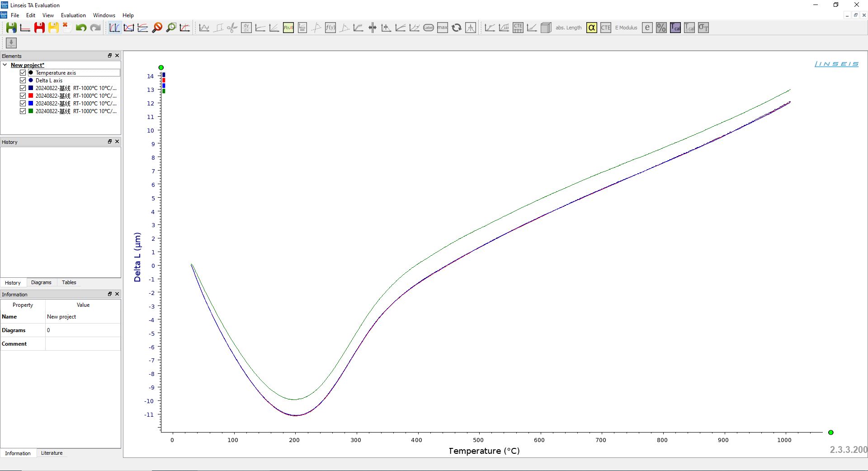868x471 pixels.
Task: Float the Elements panel with its undock button
Action: pos(109,56)
